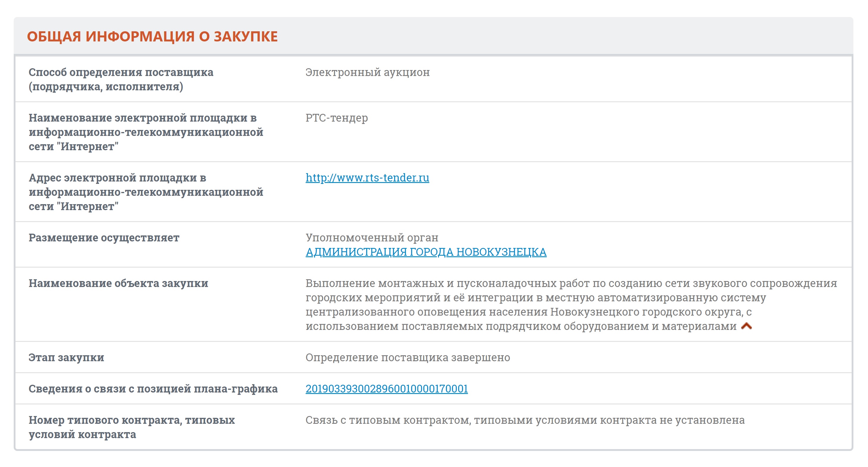Select the label Наименование объекта закупки
This screenshot has width=868, height=467.
pos(118,283)
